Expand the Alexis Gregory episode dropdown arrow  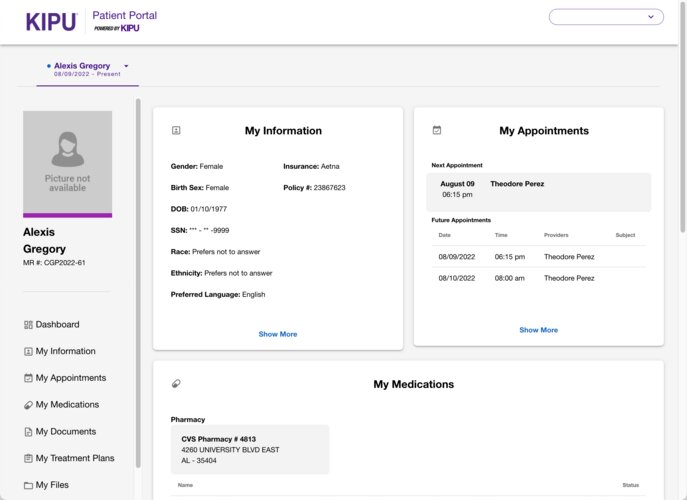click(x=126, y=66)
